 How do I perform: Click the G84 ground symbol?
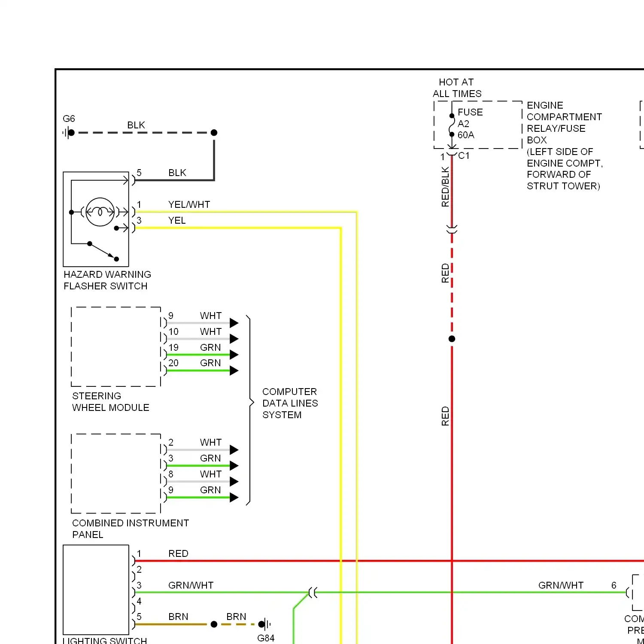265,624
